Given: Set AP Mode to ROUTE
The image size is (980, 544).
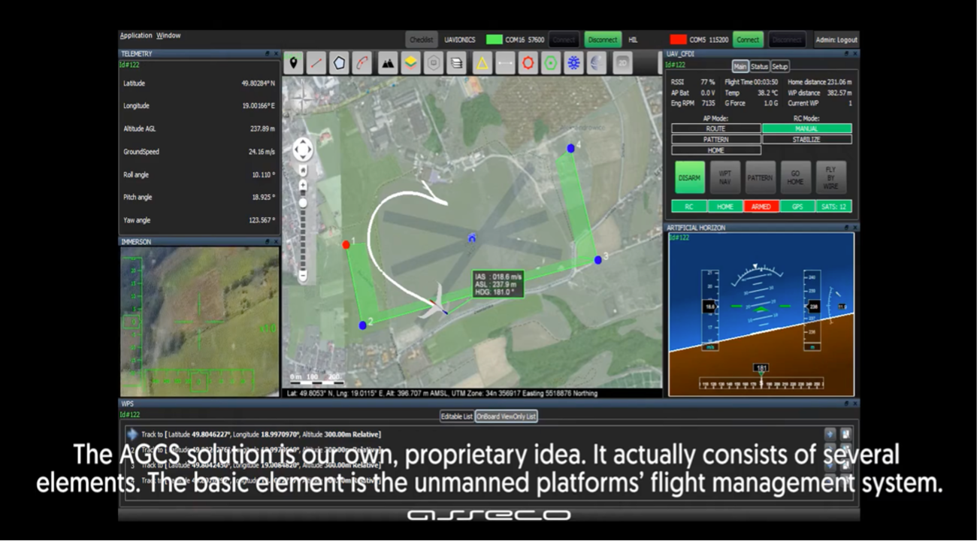Looking at the screenshot, I should coord(715,128).
